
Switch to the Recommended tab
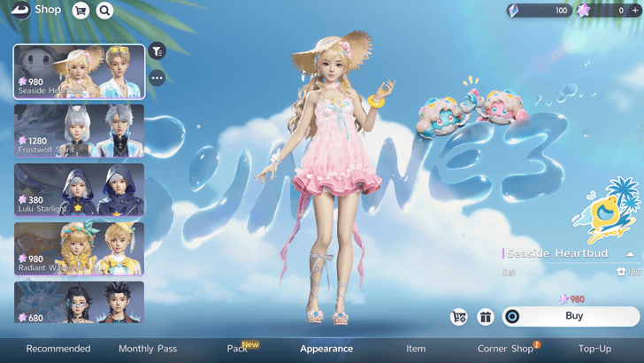58,349
